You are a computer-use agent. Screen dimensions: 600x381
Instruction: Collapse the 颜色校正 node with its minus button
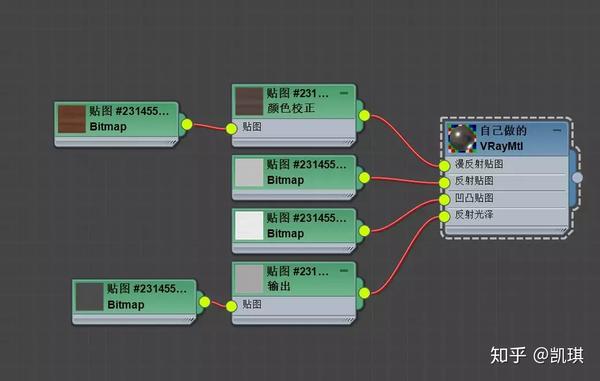[x=344, y=93]
